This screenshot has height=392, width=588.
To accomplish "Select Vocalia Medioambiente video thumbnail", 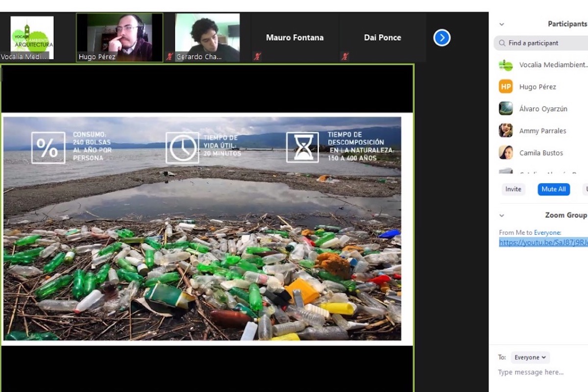I will pos(32,38).
